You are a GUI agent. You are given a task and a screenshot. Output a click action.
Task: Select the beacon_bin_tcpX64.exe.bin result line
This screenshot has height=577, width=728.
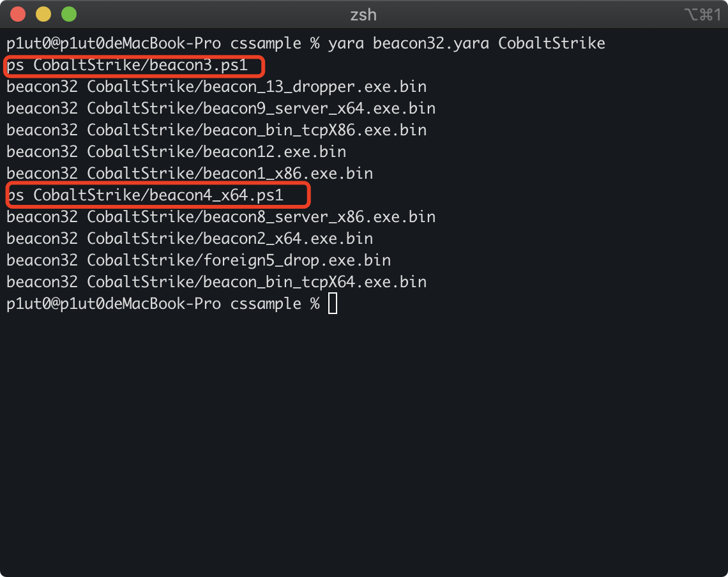click(216, 281)
